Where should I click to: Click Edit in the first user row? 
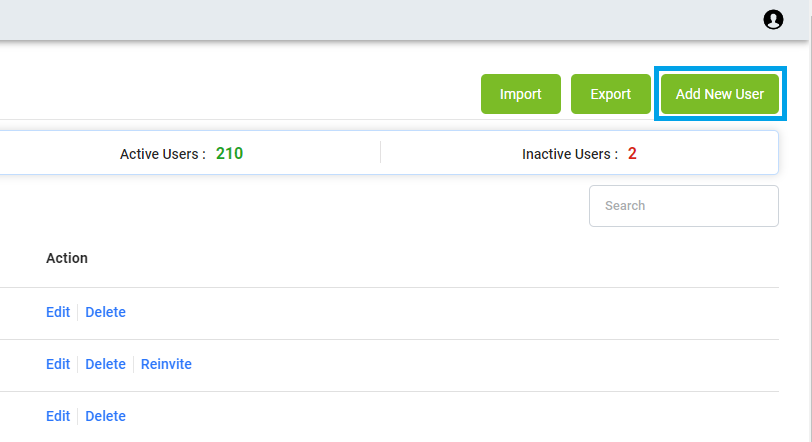click(x=58, y=312)
